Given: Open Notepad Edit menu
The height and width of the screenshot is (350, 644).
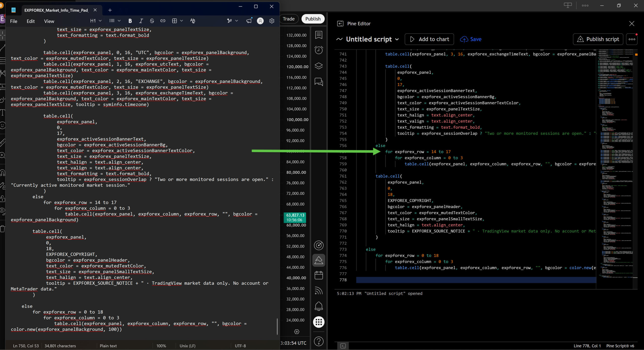Looking at the screenshot, I should tap(31, 21).
